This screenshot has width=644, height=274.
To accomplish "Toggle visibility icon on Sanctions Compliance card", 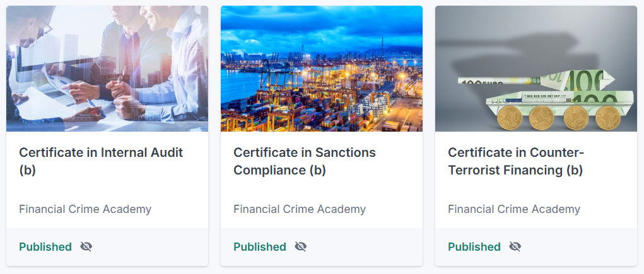I will click(x=301, y=246).
